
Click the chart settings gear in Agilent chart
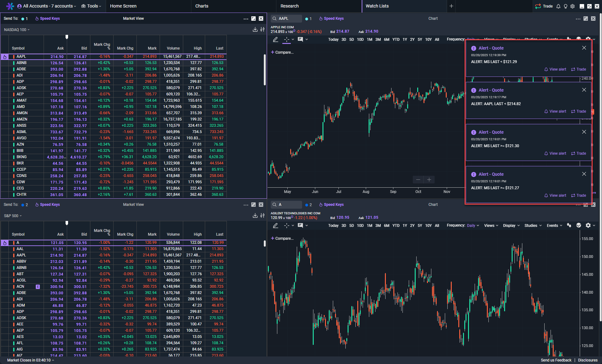(588, 225)
